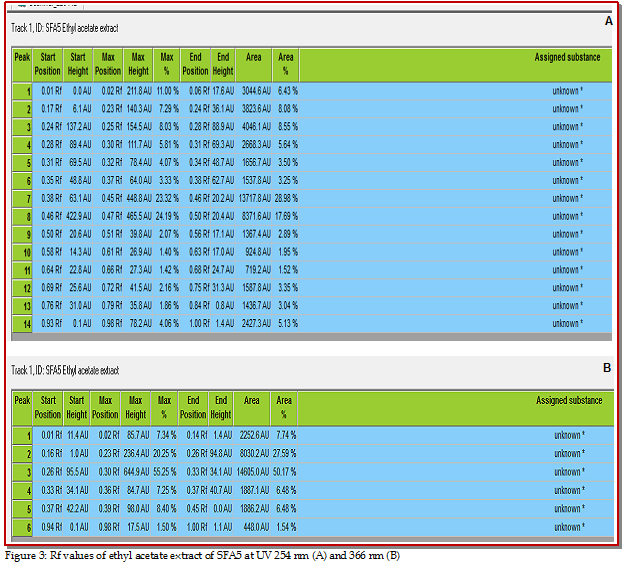The height and width of the screenshot is (568, 624).
Task: Select the 50.17 % area percentage cell
Action: coord(285,471)
